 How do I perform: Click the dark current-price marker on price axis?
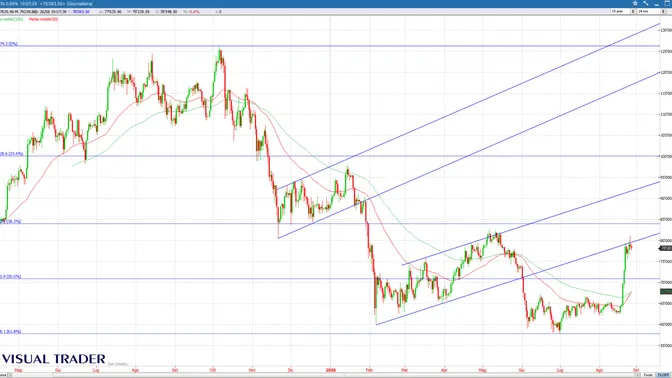[666, 248]
